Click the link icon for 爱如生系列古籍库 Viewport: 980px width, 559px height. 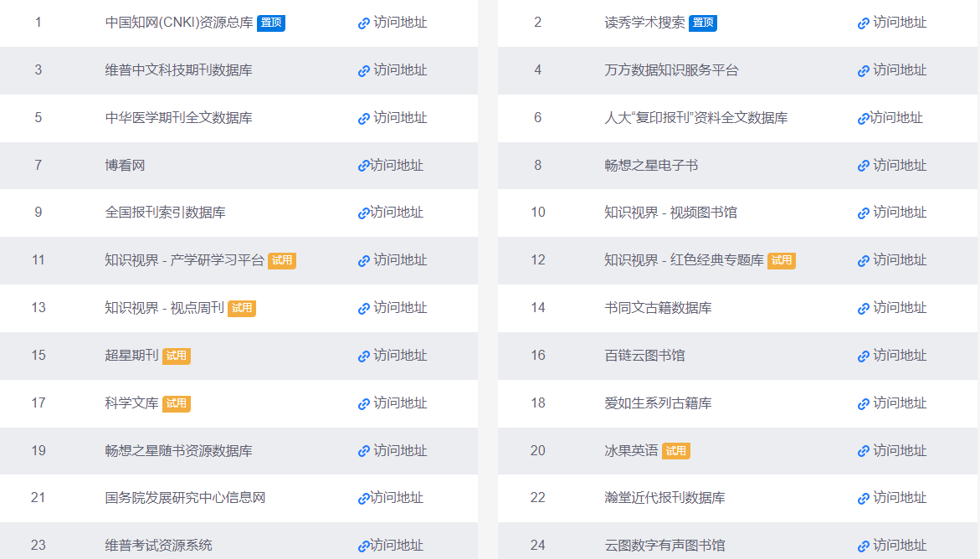point(863,404)
